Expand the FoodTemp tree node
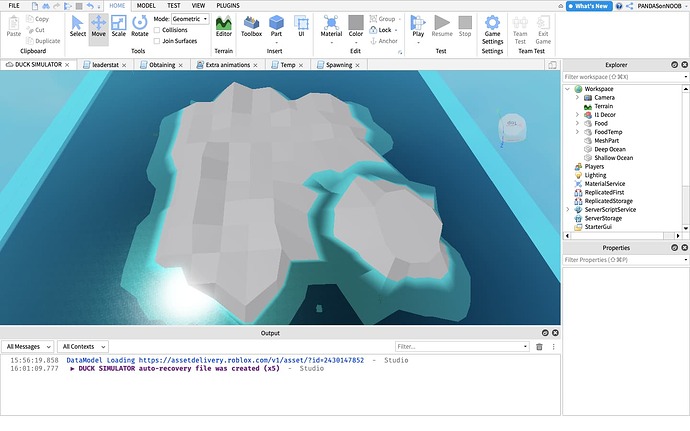Screen dimensions: 690x431 [x=577, y=132]
